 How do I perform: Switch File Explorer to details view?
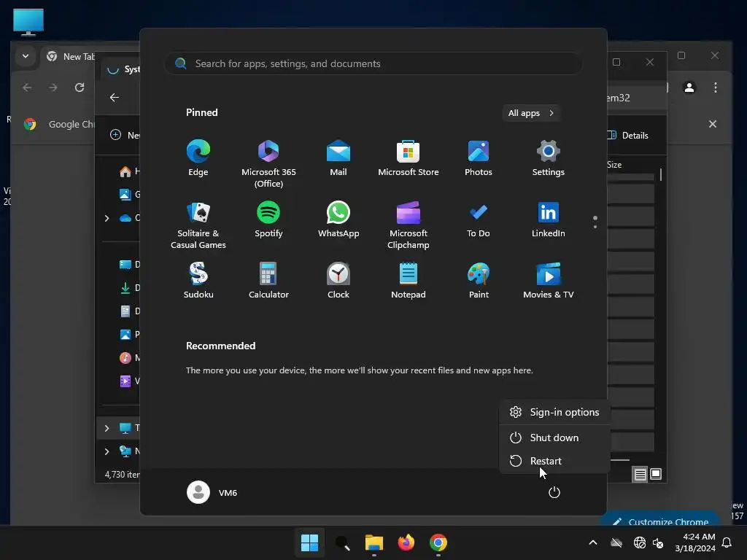640,474
